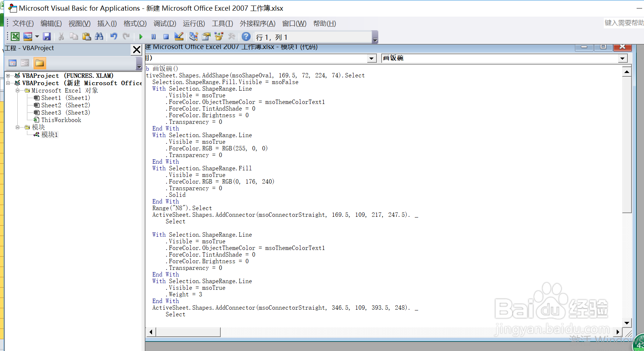Open the Project Explorer toolbar icon

(193, 37)
